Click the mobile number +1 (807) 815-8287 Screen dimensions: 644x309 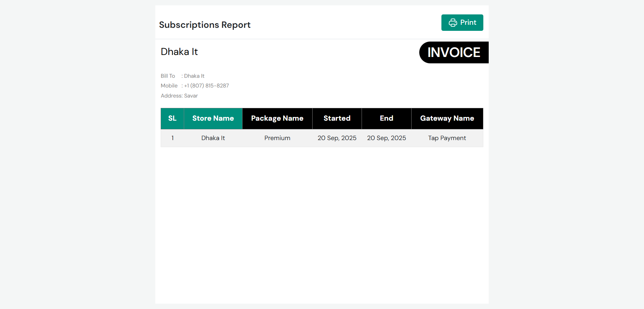pyautogui.click(x=206, y=86)
